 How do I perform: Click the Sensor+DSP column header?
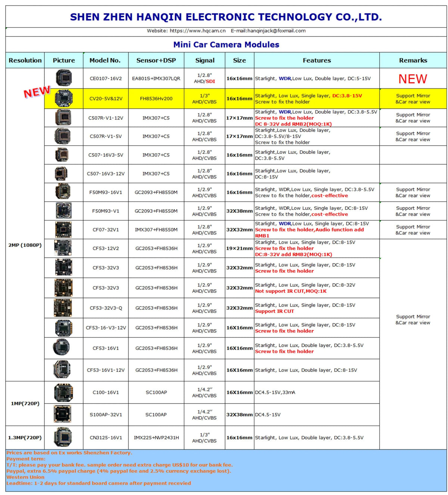click(156, 60)
